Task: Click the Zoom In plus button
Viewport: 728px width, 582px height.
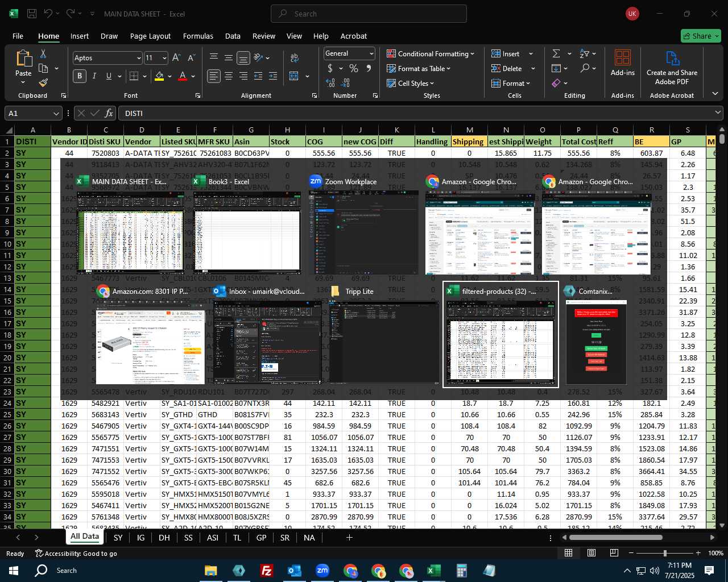Action: coord(698,553)
